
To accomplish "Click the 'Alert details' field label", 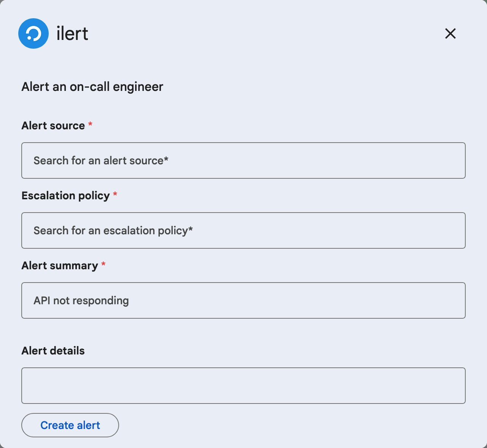I will [53, 351].
